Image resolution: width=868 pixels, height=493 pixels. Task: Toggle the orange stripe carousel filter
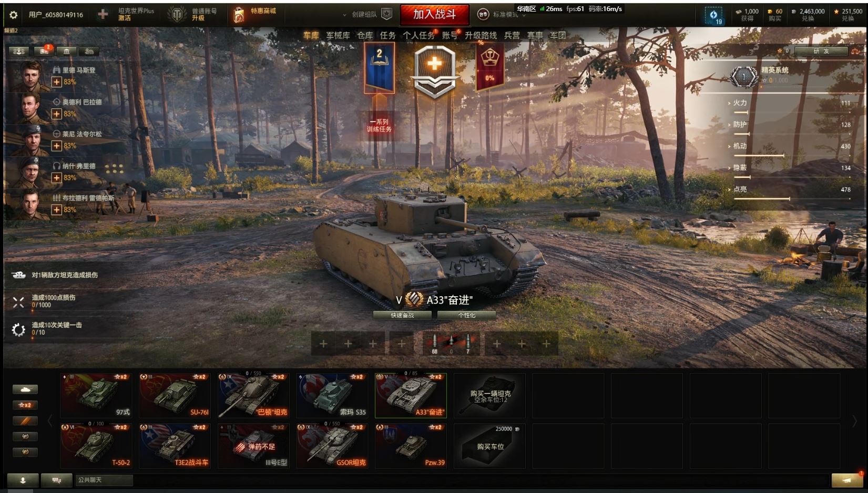click(x=25, y=421)
